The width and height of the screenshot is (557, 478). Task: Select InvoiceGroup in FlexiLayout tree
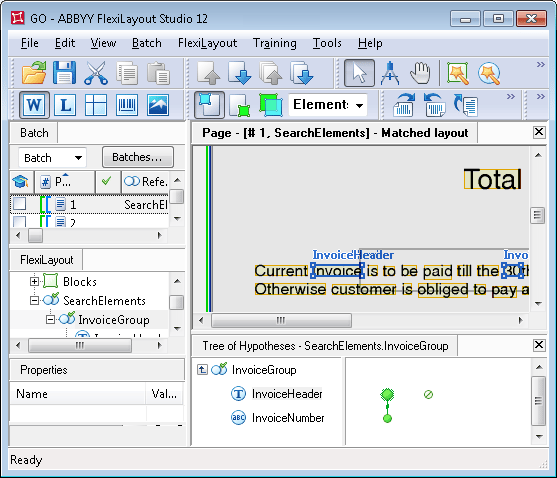[x=114, y=320]
